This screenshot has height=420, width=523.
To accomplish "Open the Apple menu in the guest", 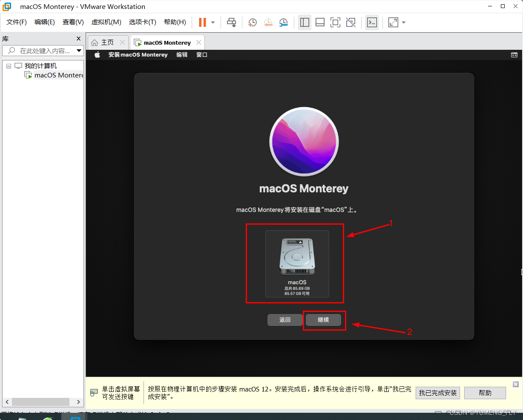I will (x=97, y=55).
